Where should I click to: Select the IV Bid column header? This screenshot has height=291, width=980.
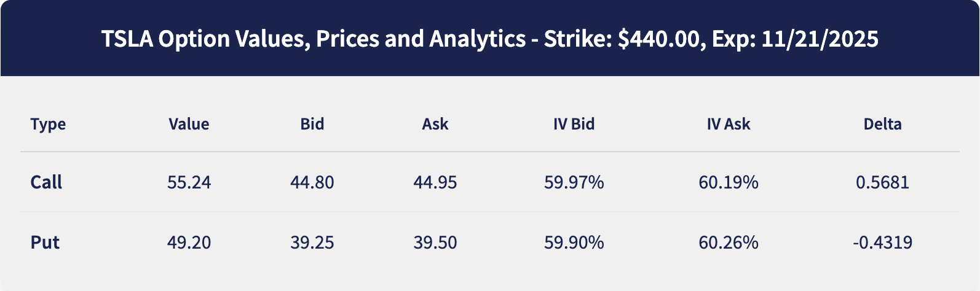[574, 124]
